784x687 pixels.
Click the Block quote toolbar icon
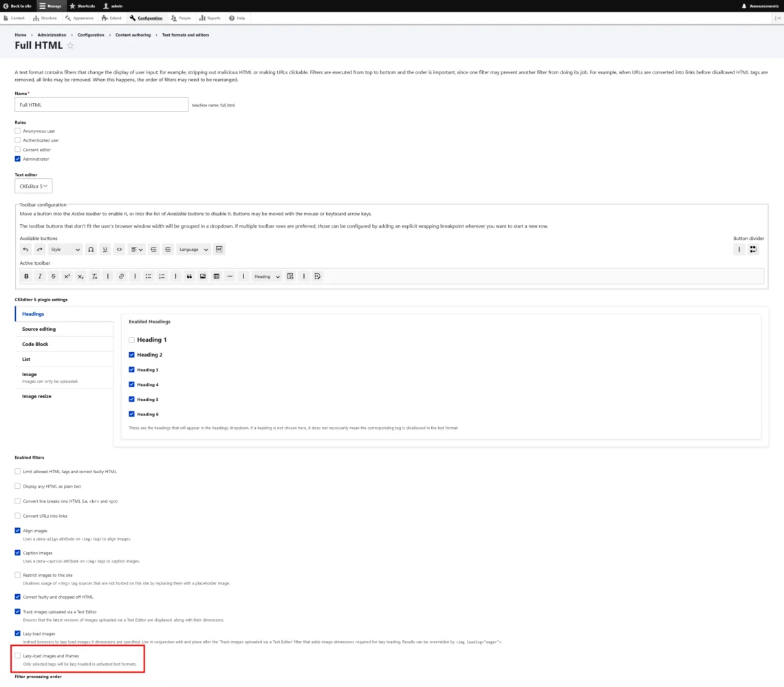[189, 276]
